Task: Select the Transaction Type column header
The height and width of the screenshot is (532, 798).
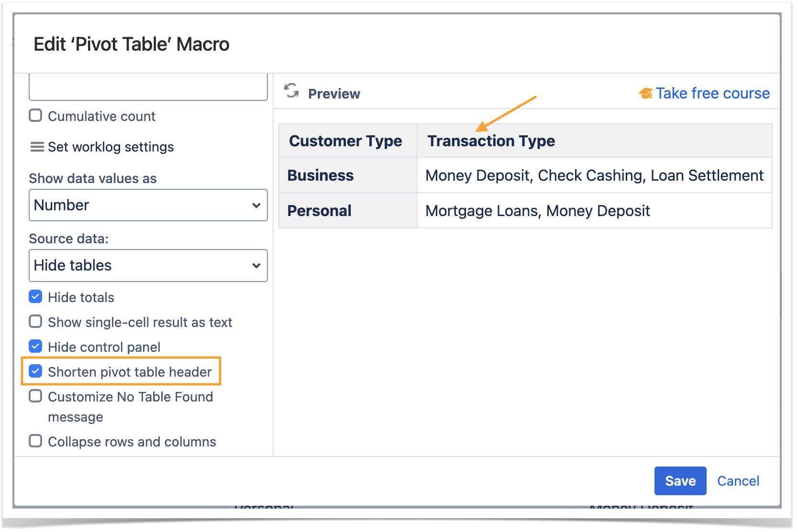Action: (491, 141)
